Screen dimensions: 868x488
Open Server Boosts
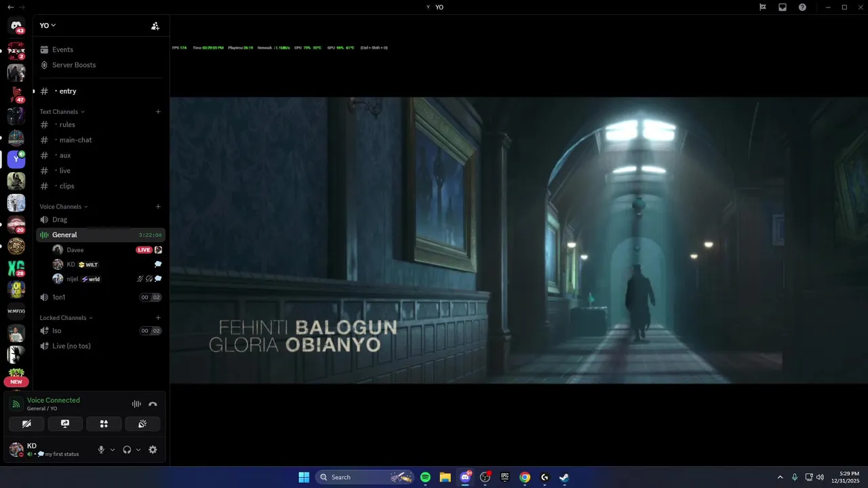coord(100,65)
